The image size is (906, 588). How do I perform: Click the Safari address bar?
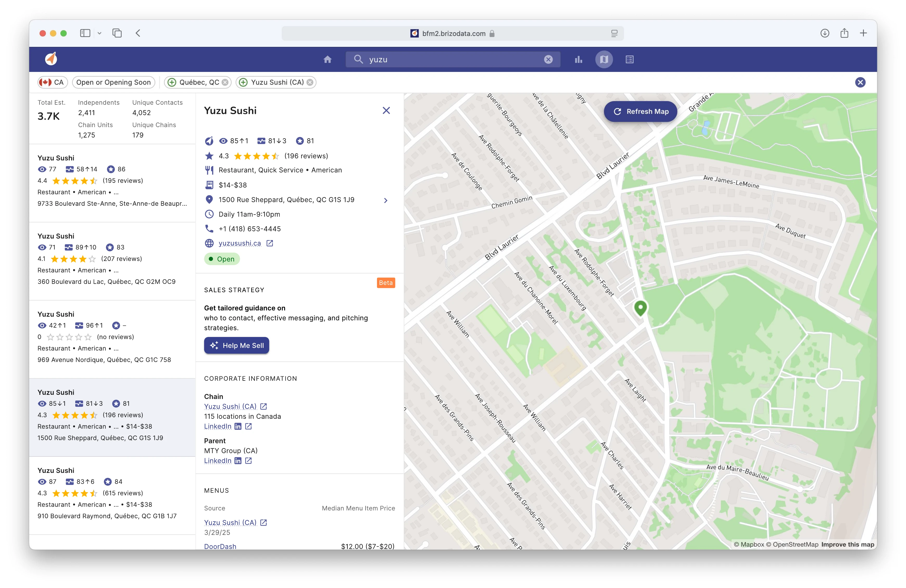[453, 34]
